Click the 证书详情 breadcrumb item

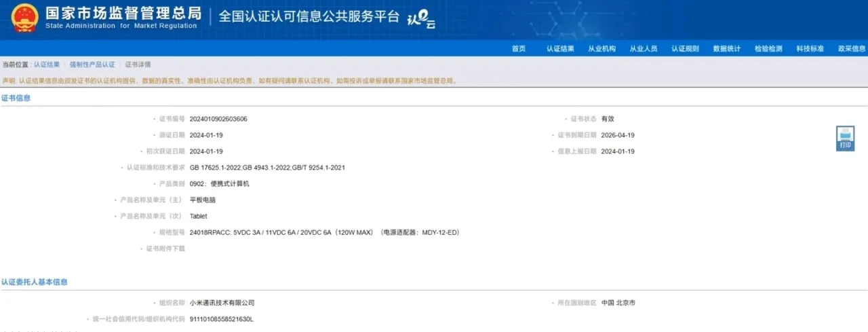click(138, 64)
